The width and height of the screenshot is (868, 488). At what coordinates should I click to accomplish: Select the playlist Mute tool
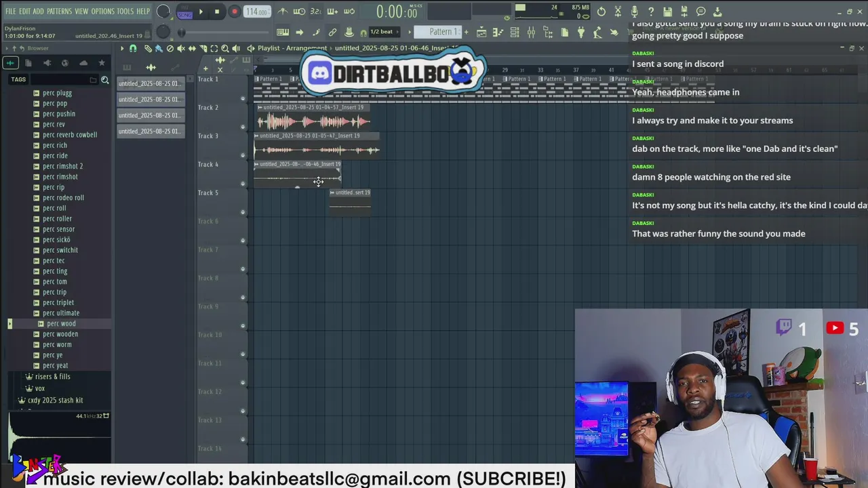click(x=181, y=48)
